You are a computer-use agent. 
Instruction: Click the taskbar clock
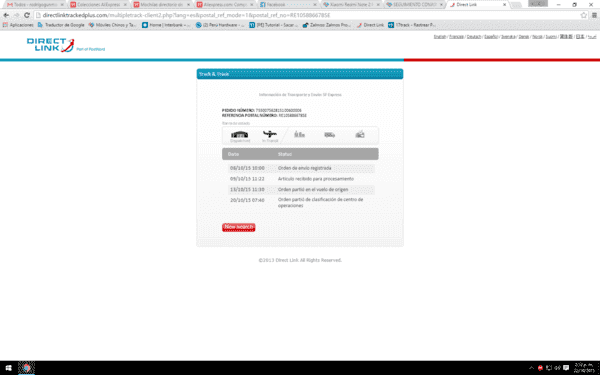click(x=584, y=368)
